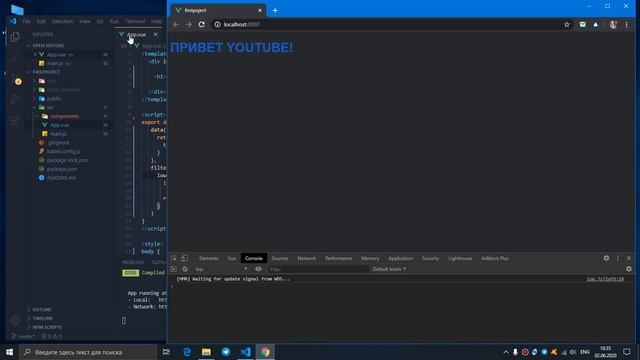Open the Chrome profile avatar

[613, 24]
